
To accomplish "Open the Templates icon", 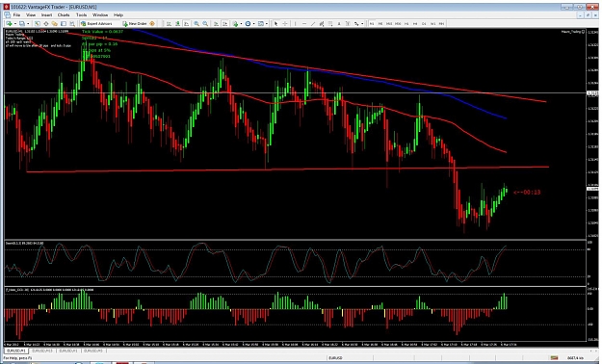I will 261,23.
